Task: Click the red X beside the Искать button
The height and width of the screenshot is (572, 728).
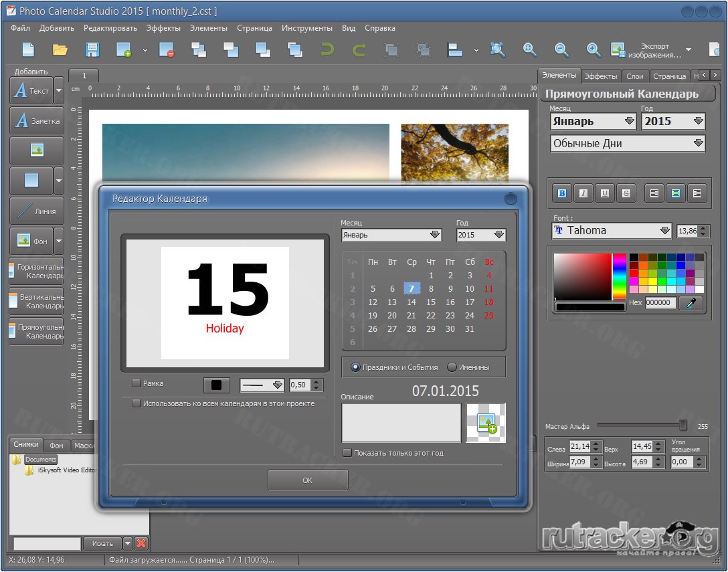Action: tap(142, 543)
